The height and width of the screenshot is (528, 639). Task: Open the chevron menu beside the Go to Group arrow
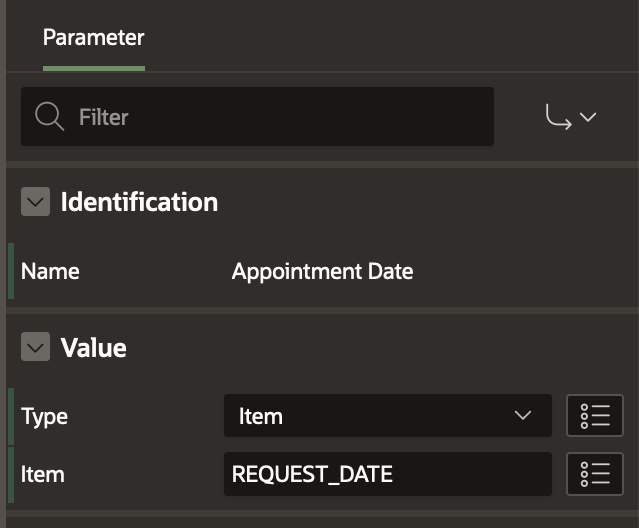588,117
